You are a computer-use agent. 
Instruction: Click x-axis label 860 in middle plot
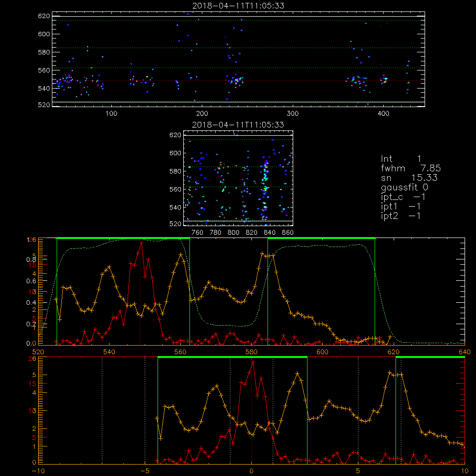pos(288,233)
